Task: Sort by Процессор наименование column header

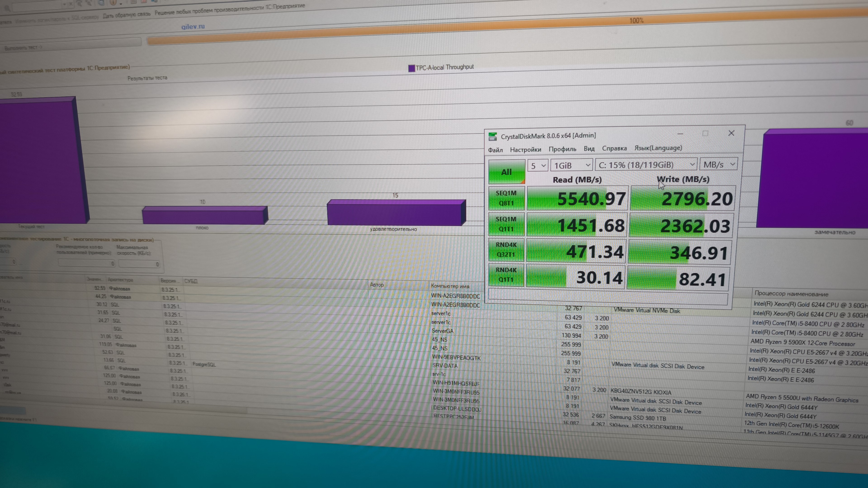Action: 791,294
